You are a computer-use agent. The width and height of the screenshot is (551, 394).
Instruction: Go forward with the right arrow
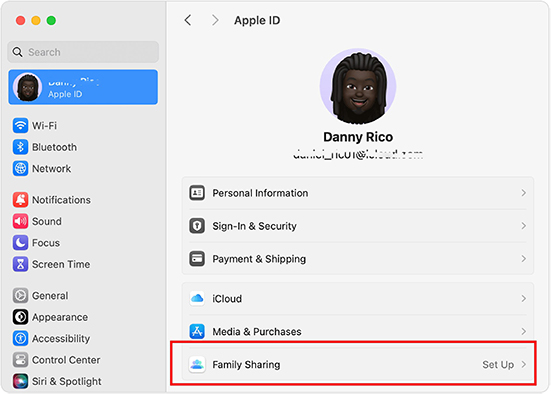click(215, 20)
